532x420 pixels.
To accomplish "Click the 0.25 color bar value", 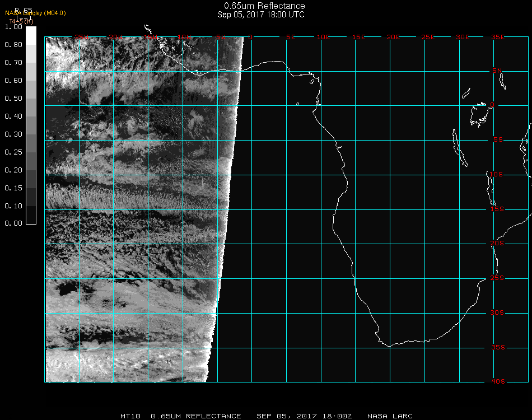I will point(13,152).
